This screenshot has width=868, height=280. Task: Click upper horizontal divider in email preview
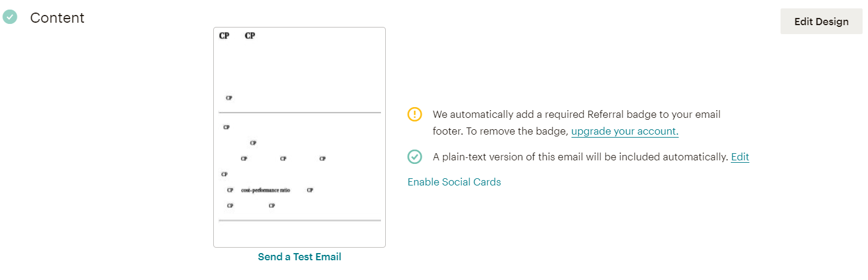[300, 112]
